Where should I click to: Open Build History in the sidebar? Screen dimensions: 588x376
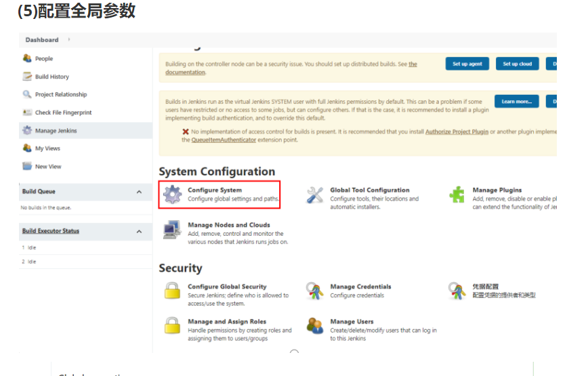[52, 77]
